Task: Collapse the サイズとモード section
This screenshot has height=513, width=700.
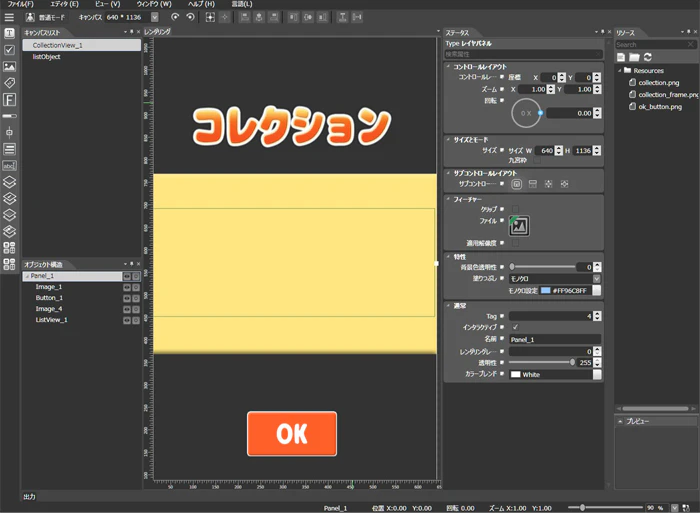Action: point(448,139)
